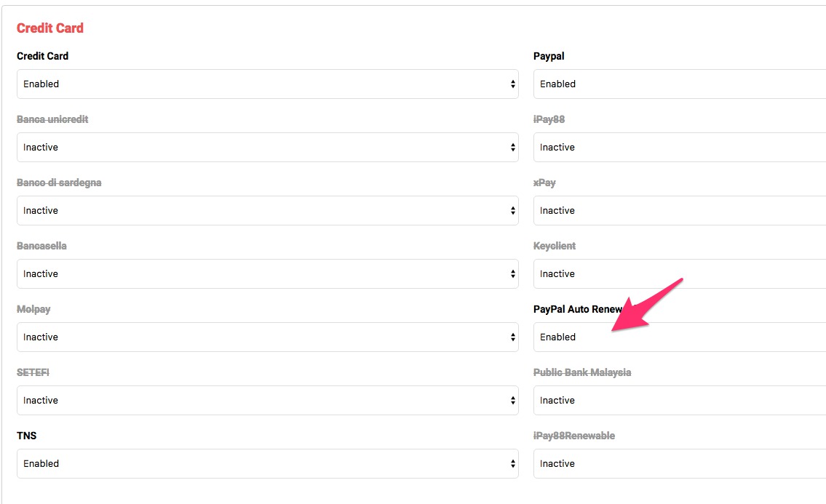The height and width of the screenshot is (504, 826).
Task: Open the Paypal status dropdown
Action: pos(679,84)
